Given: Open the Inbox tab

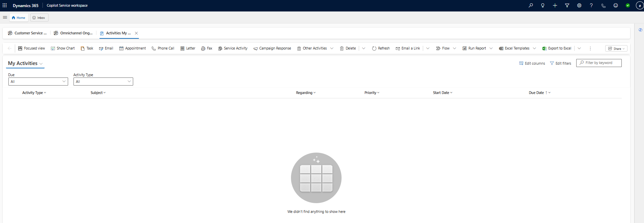Looking at the screenshot, I should [39, 18].
